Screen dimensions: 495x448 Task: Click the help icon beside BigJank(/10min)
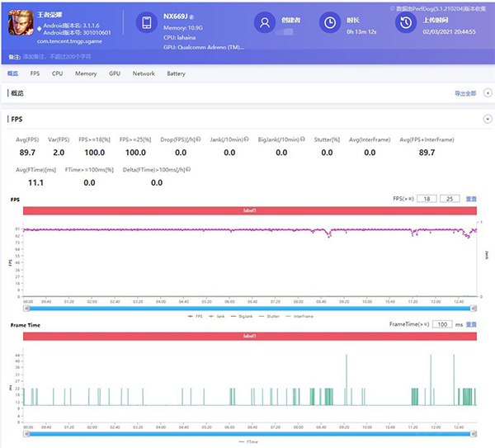click(x=304, y=140)
